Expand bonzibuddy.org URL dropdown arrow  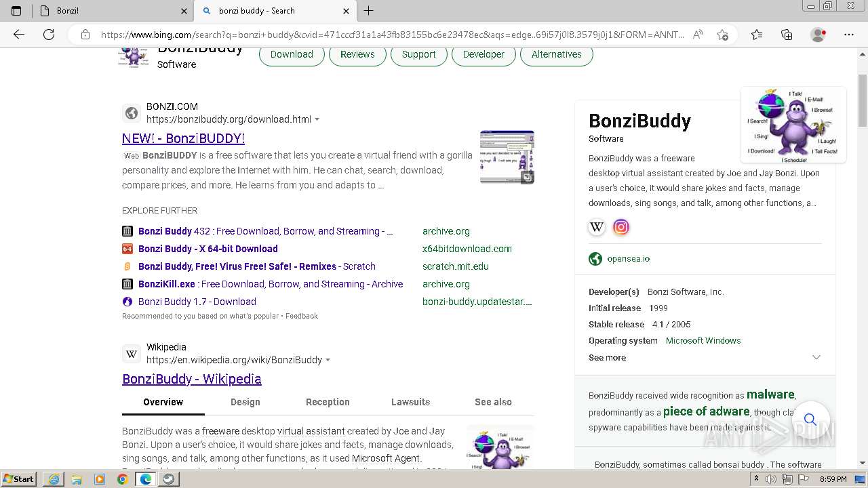click(x=317, y=119)
